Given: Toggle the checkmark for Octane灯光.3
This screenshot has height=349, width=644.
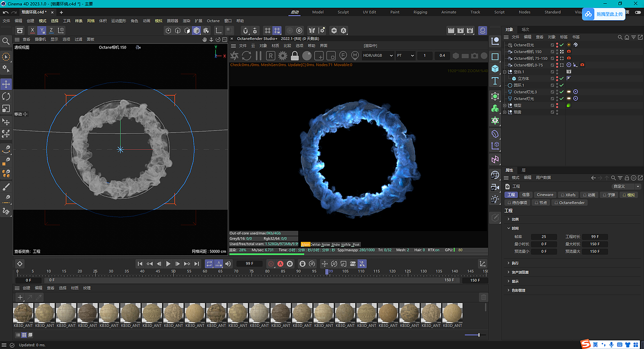Looking at the screenshot, I should (561, 92).
